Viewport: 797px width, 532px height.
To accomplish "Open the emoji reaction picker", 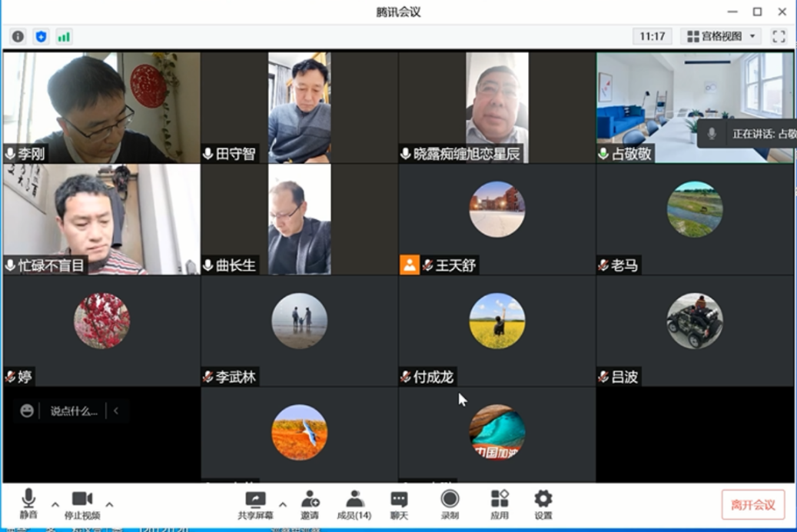I will pyautogui.click(x=27, y=411).
